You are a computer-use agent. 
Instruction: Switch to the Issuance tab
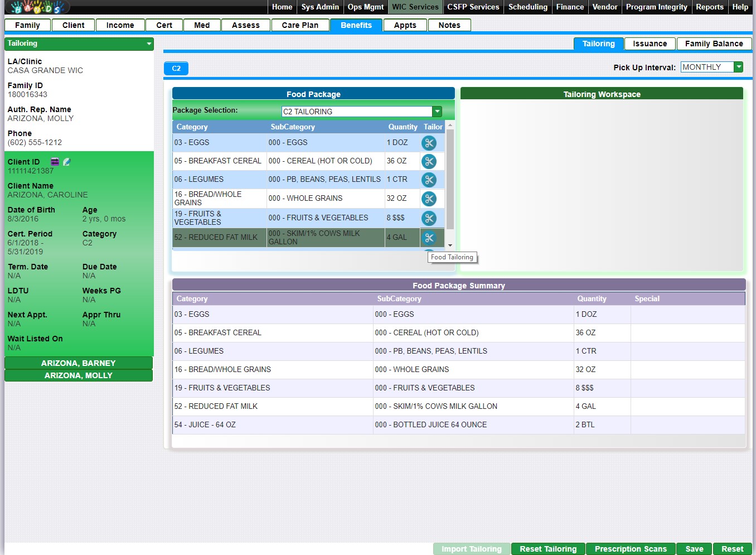(650, 44)
